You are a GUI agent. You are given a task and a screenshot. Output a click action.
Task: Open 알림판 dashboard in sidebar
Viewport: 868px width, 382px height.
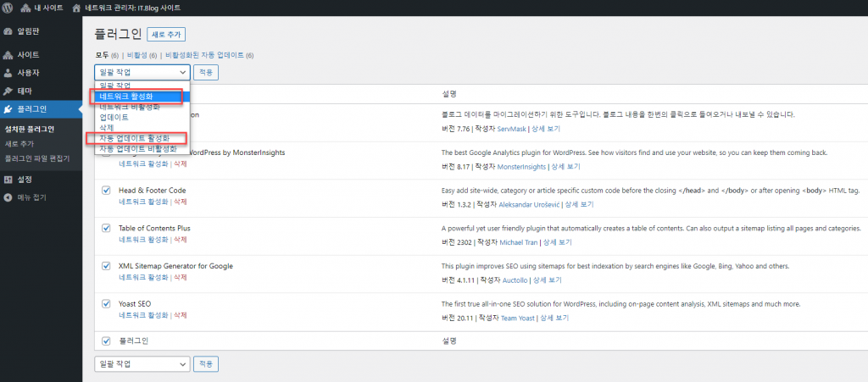click(28, 31)
